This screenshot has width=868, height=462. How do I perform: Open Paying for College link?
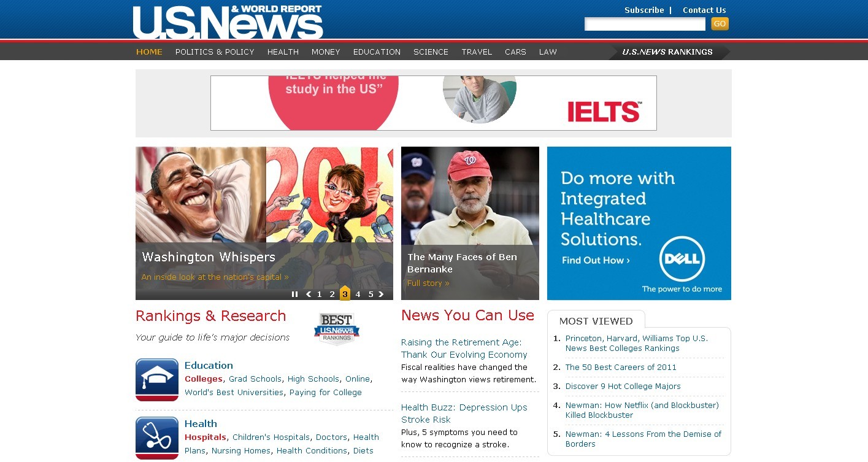(x=326, y=392)
